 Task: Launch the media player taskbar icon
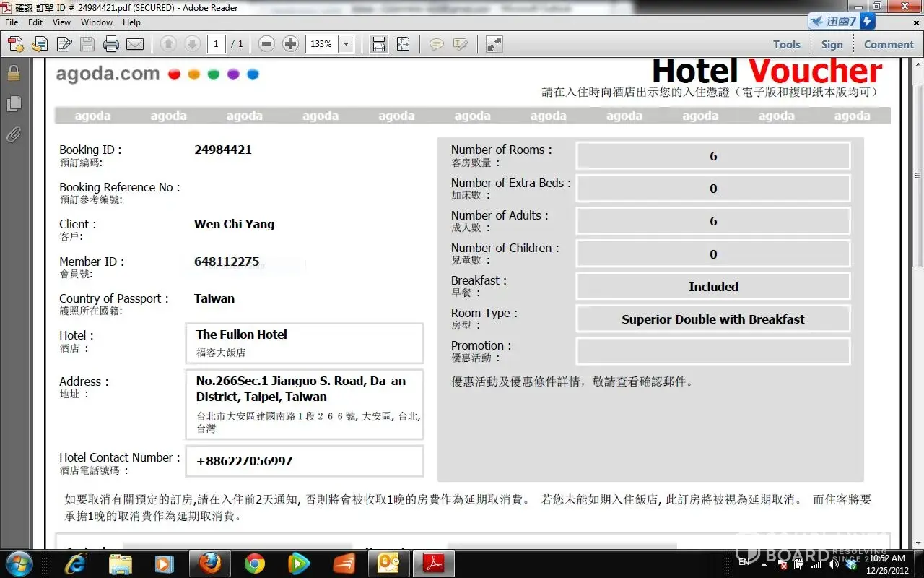click(165, 564)
